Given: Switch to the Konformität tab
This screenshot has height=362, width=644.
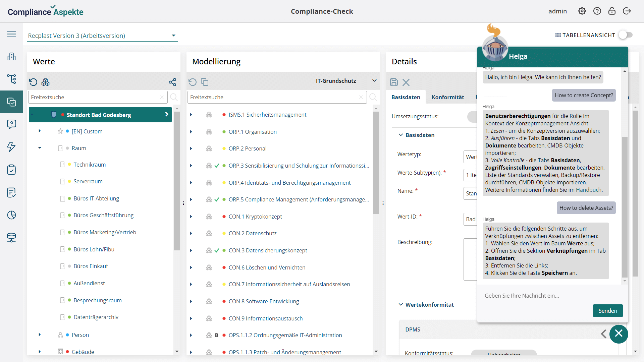Looking at the screenshot, I should point(448,97).
